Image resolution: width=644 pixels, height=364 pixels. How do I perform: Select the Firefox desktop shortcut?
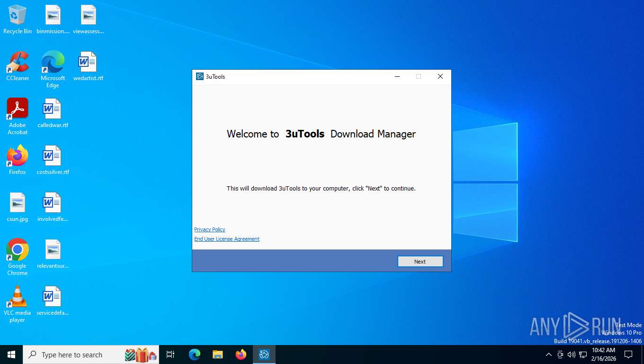pos(18,160)
